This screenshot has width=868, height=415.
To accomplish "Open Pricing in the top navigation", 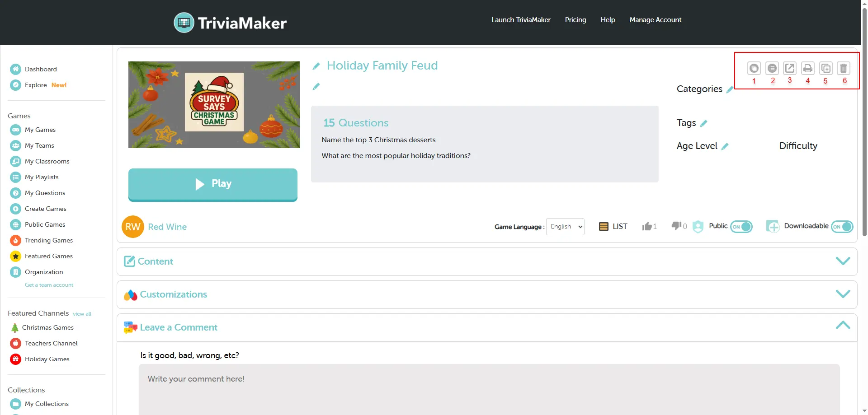I will [575, 20].
